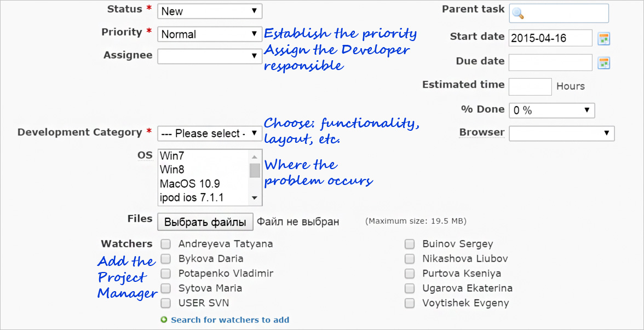Screen dimensions: 644x330
Task: Open the Due date calendar picker
Action: (x=604, y=62)
